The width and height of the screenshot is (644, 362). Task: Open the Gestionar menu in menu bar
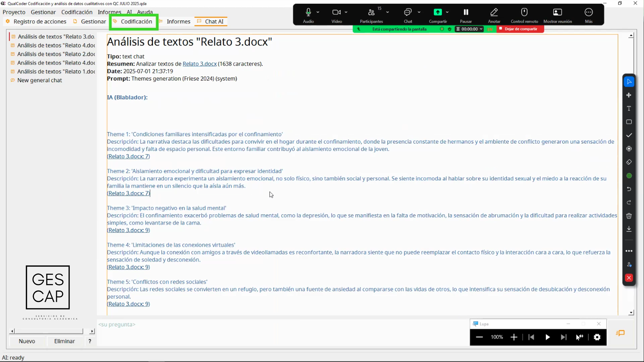43,12
